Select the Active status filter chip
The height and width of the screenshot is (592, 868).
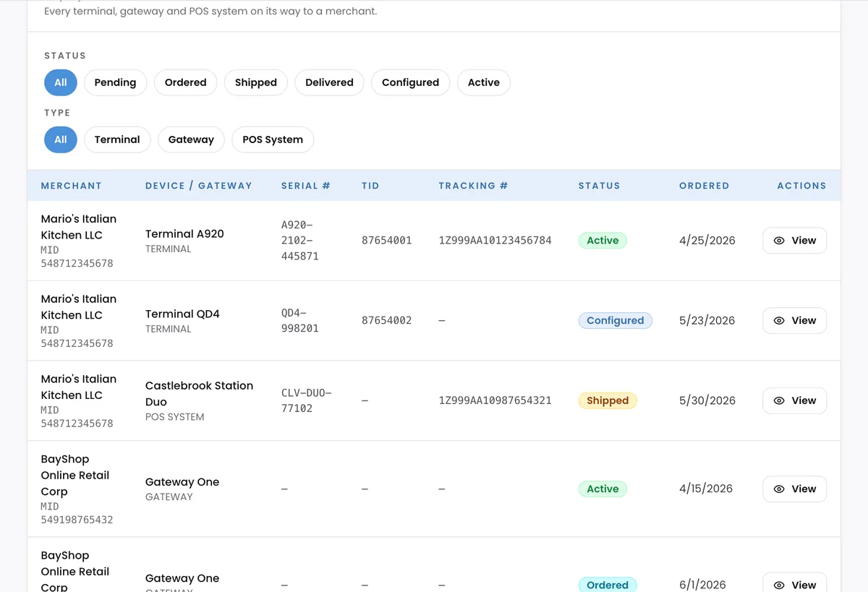pyautogui.click(x=484, y=82)
